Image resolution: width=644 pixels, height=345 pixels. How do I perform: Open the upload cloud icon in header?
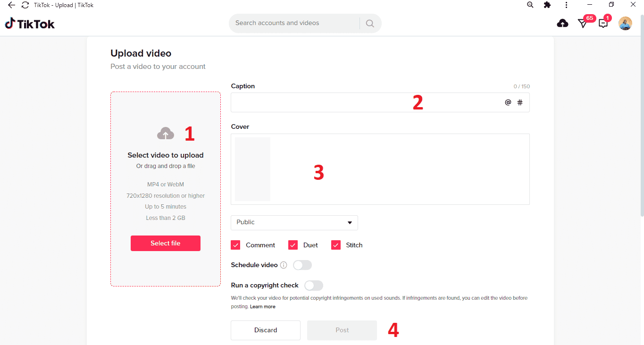[562, 23]
